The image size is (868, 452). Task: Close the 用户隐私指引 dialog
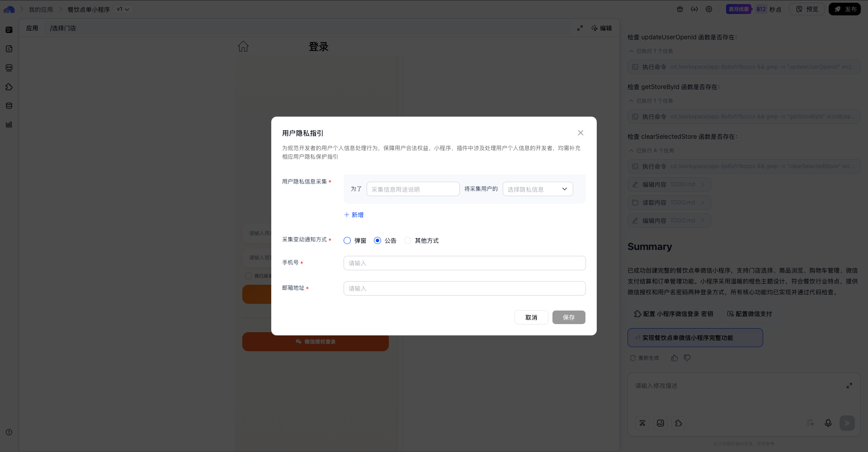pos(580,133)
